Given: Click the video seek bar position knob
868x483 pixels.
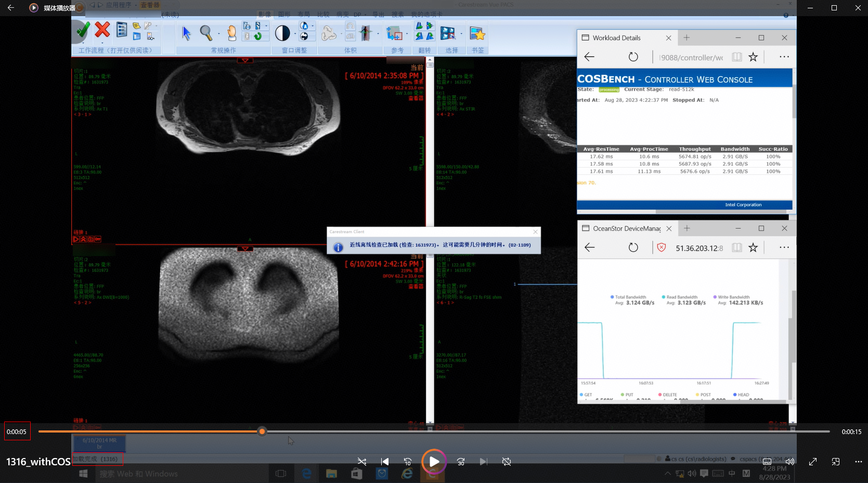Looking at the screenshot, I should click(x=262, y=431).
